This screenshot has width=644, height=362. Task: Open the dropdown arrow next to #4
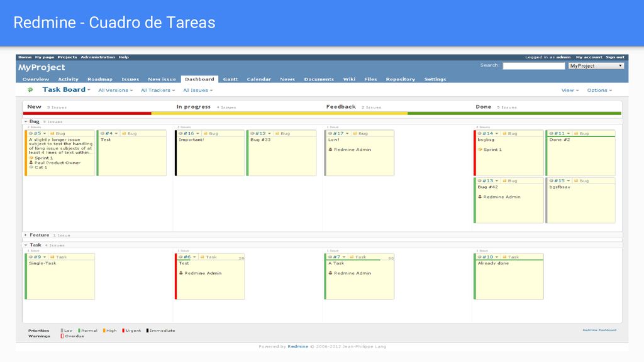116,133
